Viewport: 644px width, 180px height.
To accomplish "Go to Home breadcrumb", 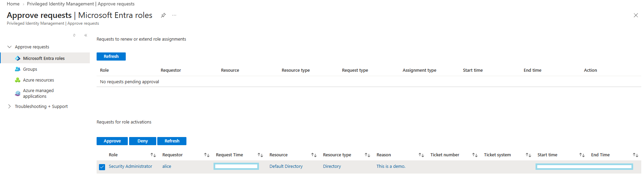I will (13, 4).
